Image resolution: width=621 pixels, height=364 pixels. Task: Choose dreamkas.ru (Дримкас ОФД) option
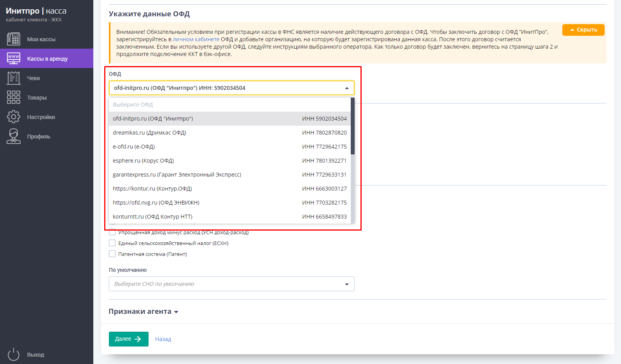point(230,133)
